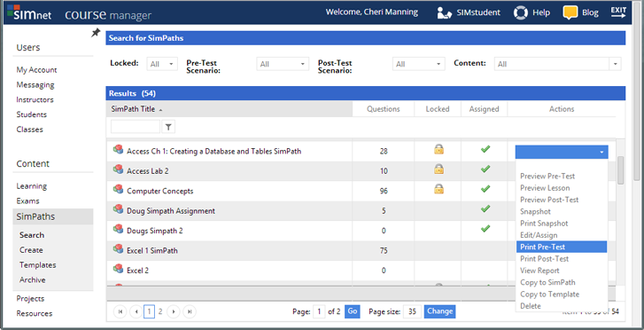Open Instructors in sidebar
The image size is (644, 330).
coord(35,99)
